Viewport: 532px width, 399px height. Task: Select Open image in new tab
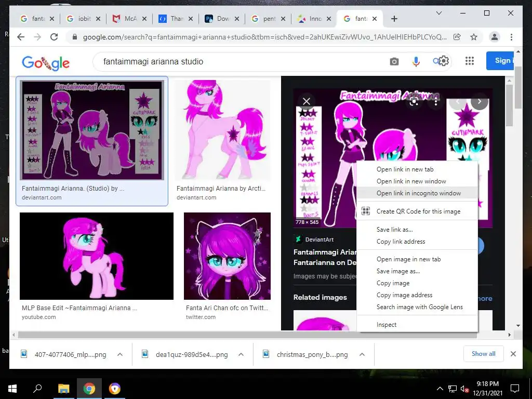[x=417, y=259]
